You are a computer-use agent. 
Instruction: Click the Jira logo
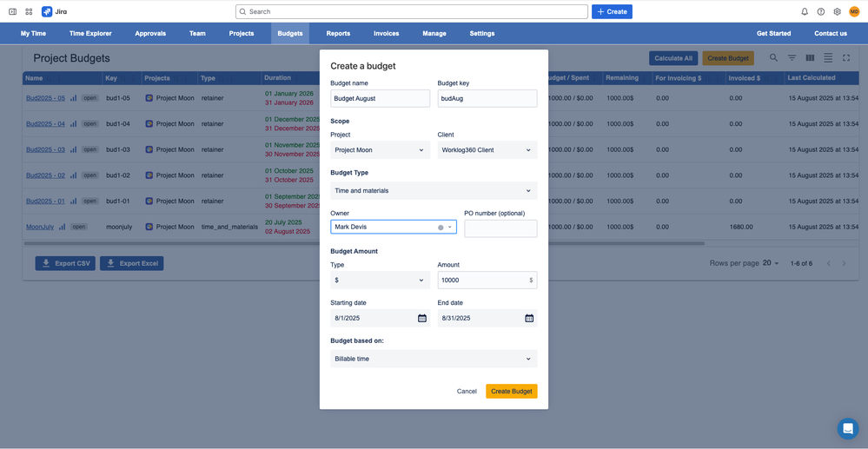coord(54,11)
